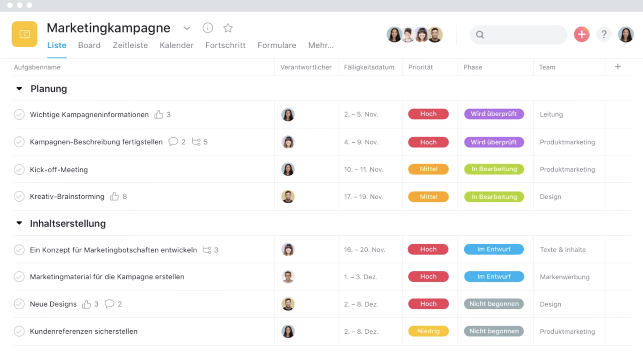This screenshot has width=643, height=364.
Task: Click assignee avatar for Kampagnen-Beschreibung fertigstellen
Action: (x=288, y=142)
